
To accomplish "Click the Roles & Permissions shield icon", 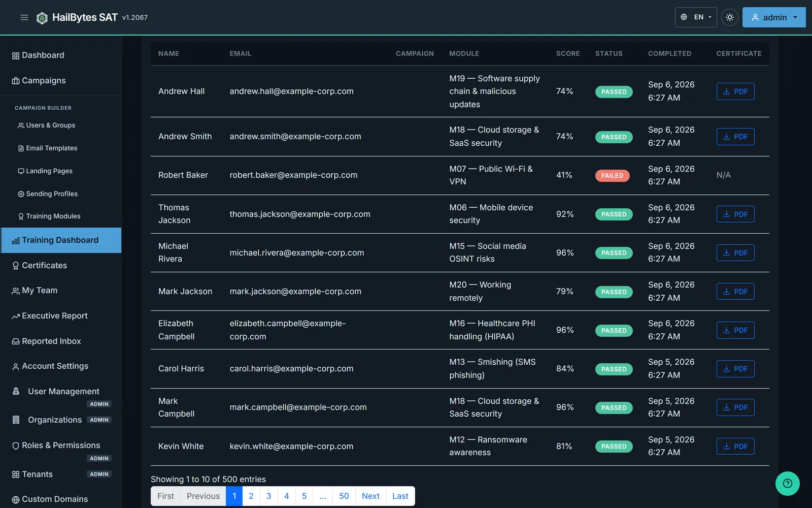I will point(16,446).
